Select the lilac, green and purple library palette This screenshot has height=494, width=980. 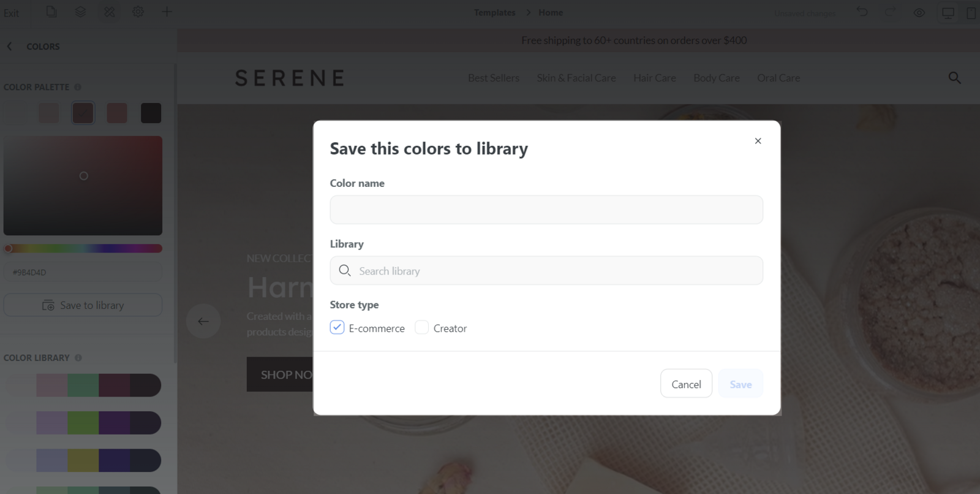pyautogui.click(x=83, y=423)
